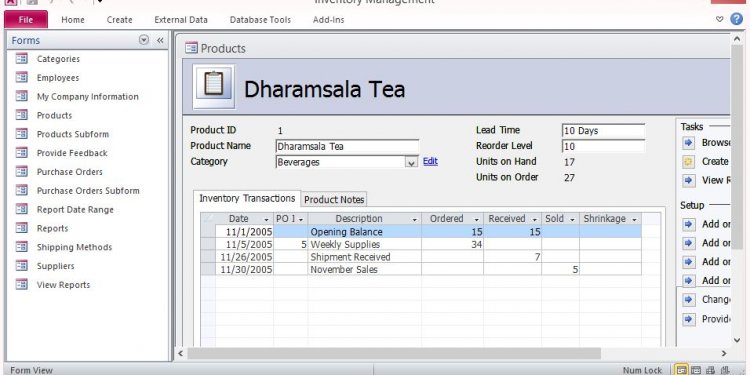750x375 pixels.
Task: Switch to the Product Notes tab
Action: tap(334, 199)
